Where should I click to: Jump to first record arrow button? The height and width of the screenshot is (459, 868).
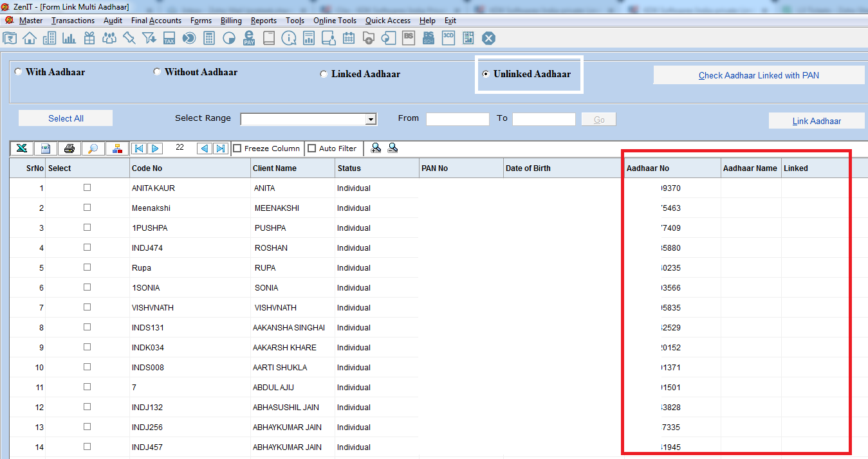point(138,148)
